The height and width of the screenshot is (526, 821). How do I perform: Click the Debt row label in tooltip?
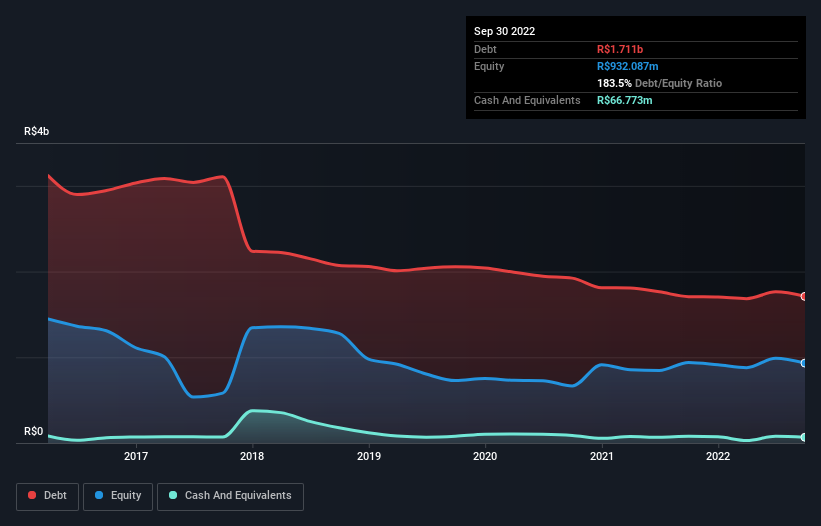(x=485, y=49)
